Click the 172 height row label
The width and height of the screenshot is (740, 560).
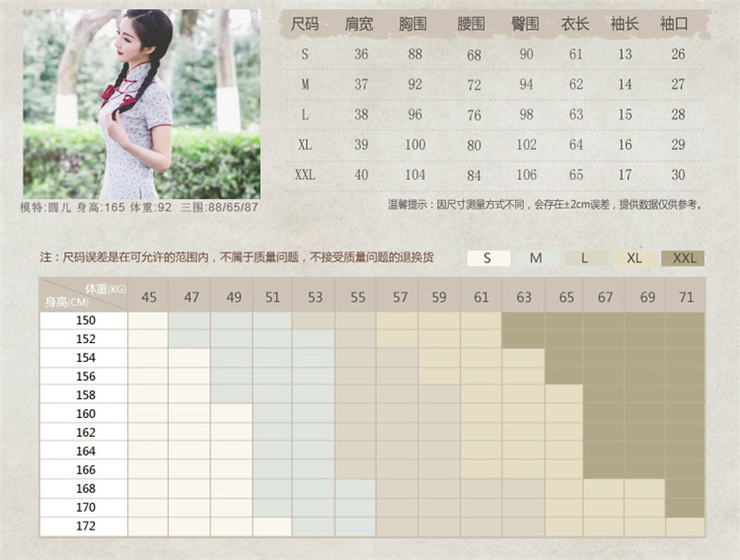click(85, 525)
